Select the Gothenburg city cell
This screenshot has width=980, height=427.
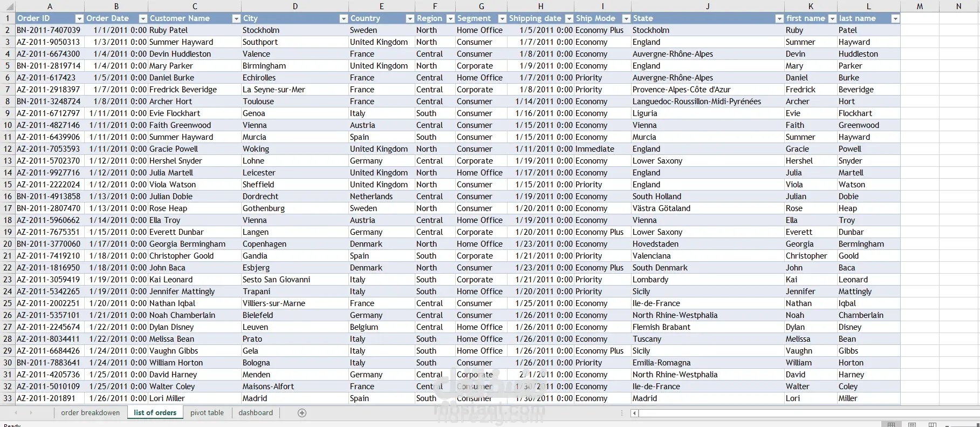(295, 208)
